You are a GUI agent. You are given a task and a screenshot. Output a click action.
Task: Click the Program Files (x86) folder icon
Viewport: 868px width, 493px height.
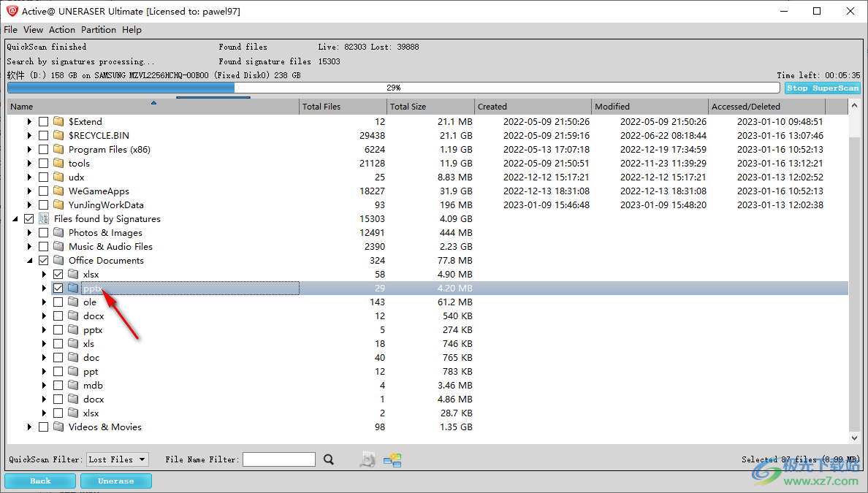[58, 149]
